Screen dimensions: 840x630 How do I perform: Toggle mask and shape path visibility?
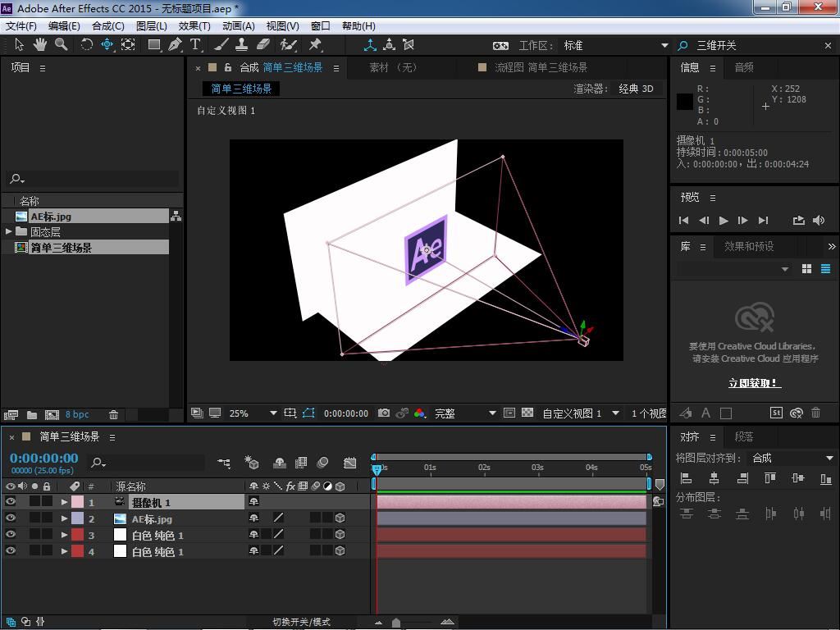(308, 413)
